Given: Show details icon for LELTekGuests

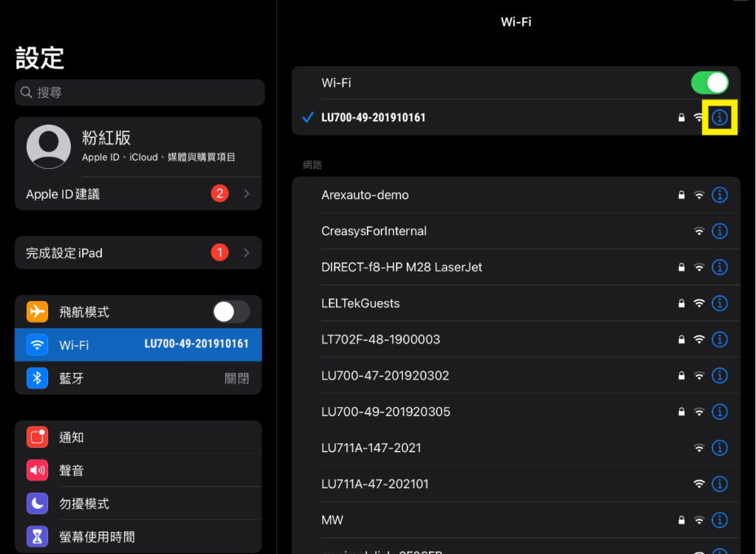Looking at the screenshot, I should [720, 303].
